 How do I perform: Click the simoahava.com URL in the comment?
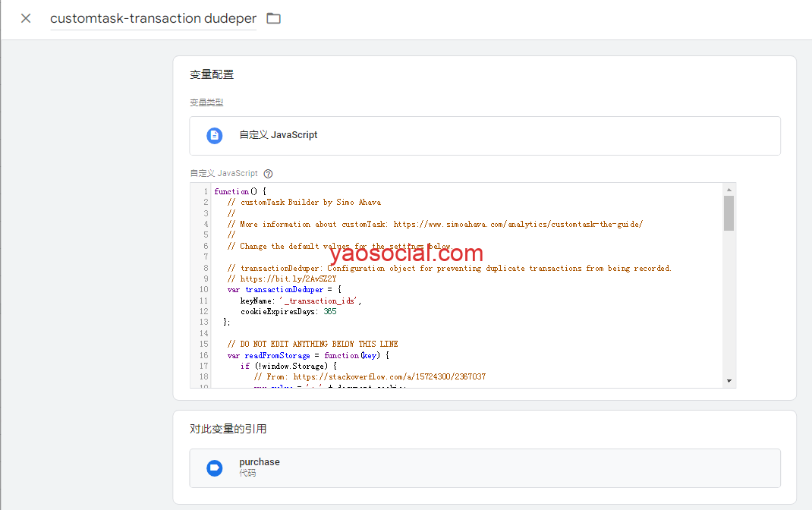coord(518,224)
